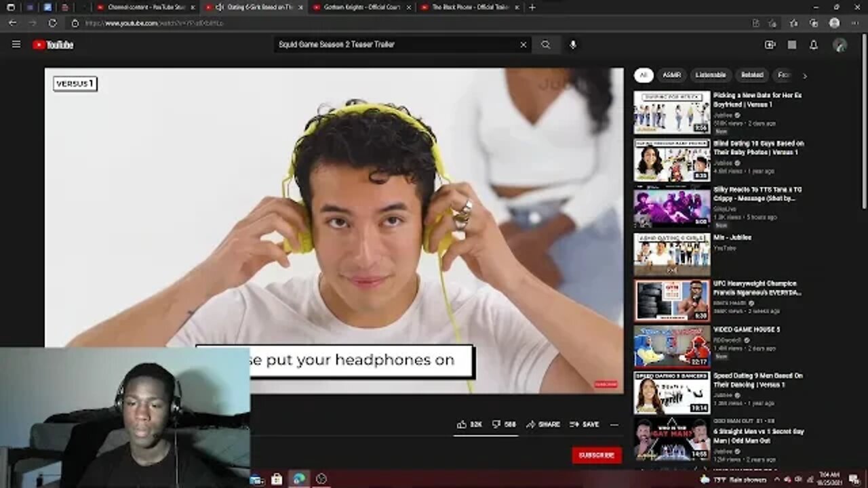This screenshot has width=868, height=488.
Task: Click the red SUBSCRIBE button
Action: point(597,455)
